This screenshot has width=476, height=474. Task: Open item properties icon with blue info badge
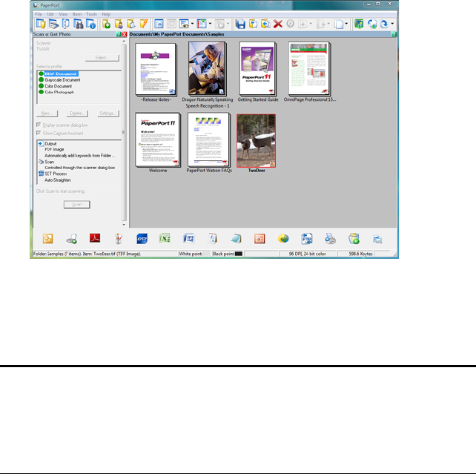(x=90, y=24)
